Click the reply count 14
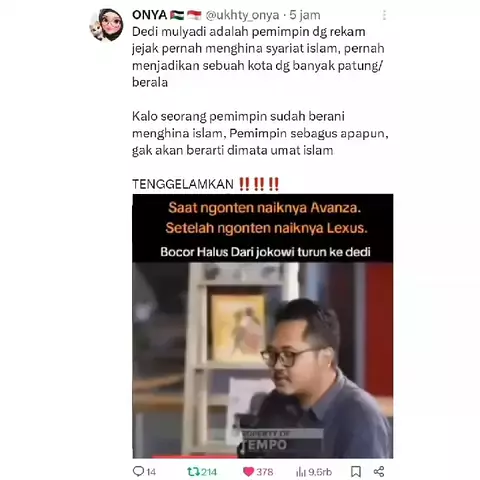This screenshot has width=480, height=480. [x=151, y=472]
